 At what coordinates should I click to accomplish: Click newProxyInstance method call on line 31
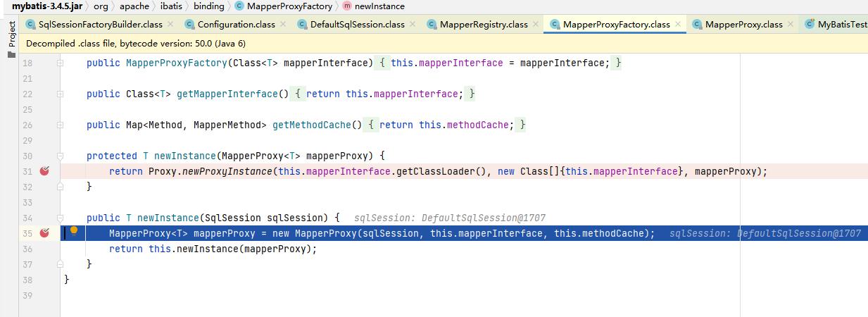tap(227, 171)
